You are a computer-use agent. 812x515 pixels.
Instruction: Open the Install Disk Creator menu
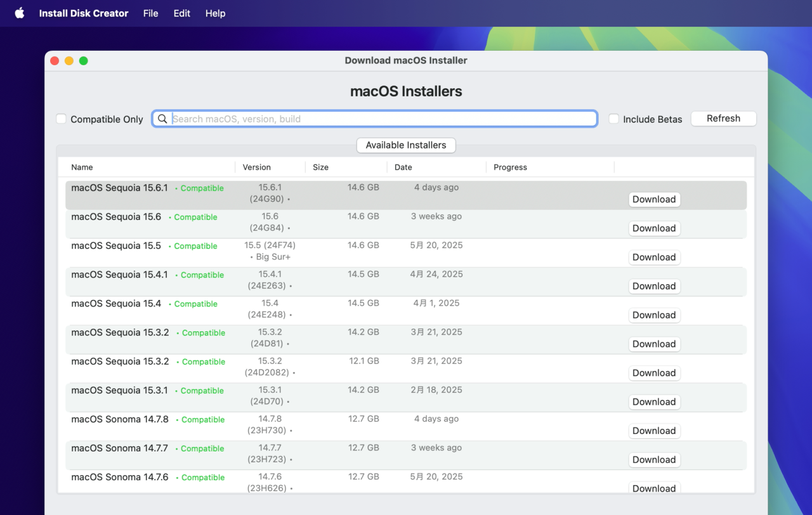tap(83, 13)
